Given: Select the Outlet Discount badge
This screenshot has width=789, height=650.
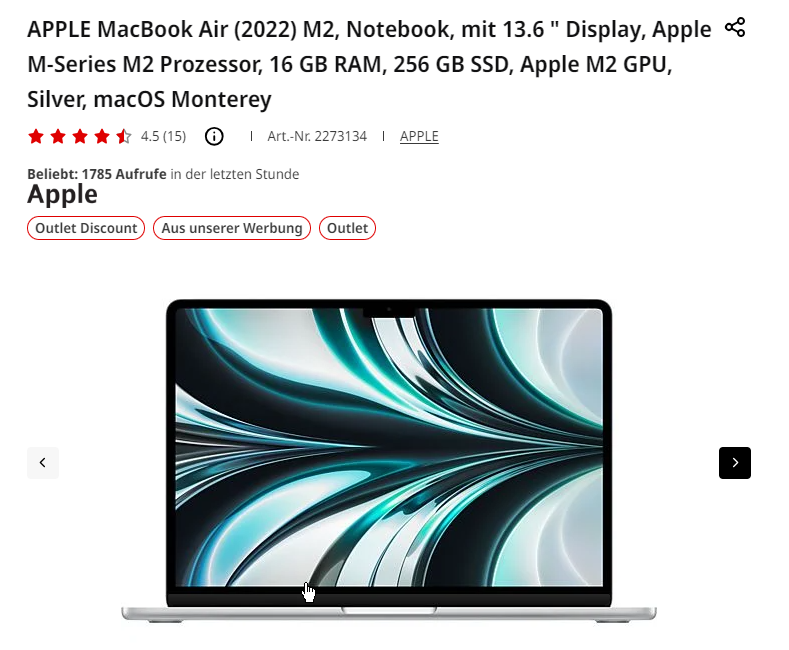Looking at the screenshot, I should pyautogui.click(x=86, y=228).
